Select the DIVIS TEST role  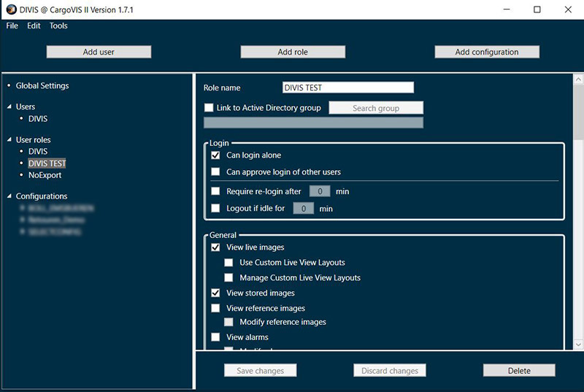(47, 164)
